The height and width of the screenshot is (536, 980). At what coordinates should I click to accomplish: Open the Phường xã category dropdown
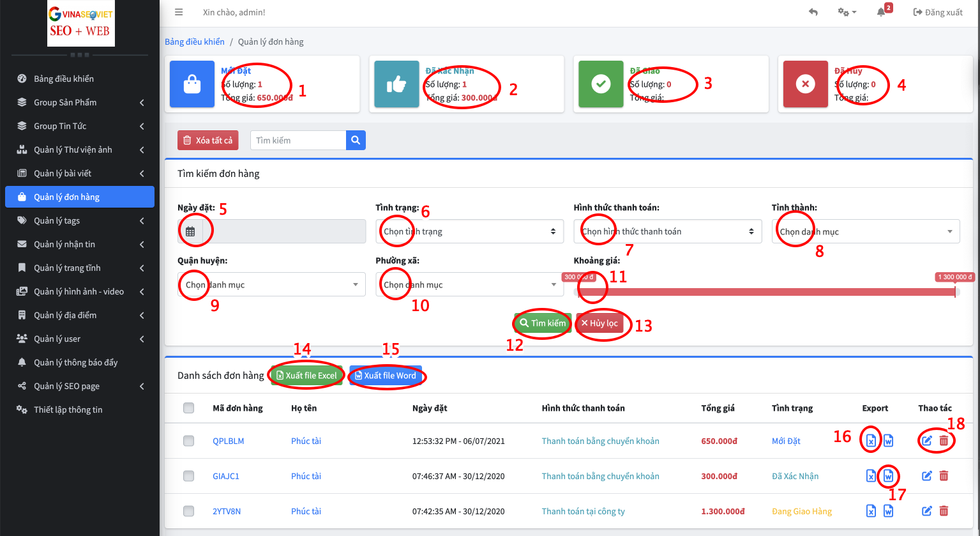pos(469,284)
